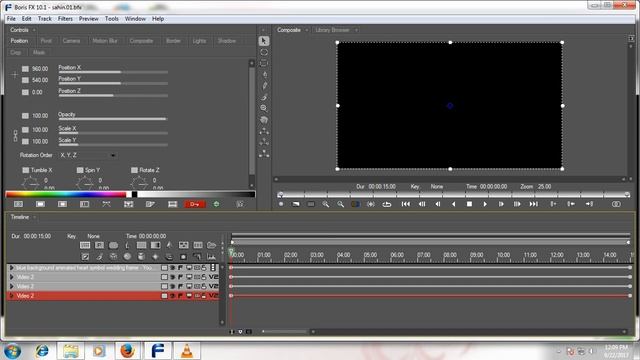Switch to the Camera tab
Screen dimensions: 640x360
click(x=71, y=41)
